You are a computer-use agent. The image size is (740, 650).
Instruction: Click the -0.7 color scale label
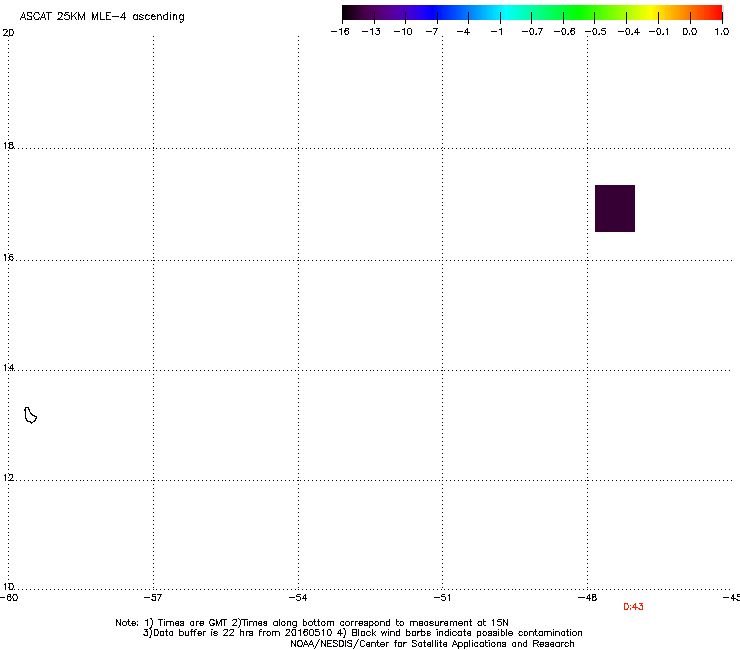point(532,32)
